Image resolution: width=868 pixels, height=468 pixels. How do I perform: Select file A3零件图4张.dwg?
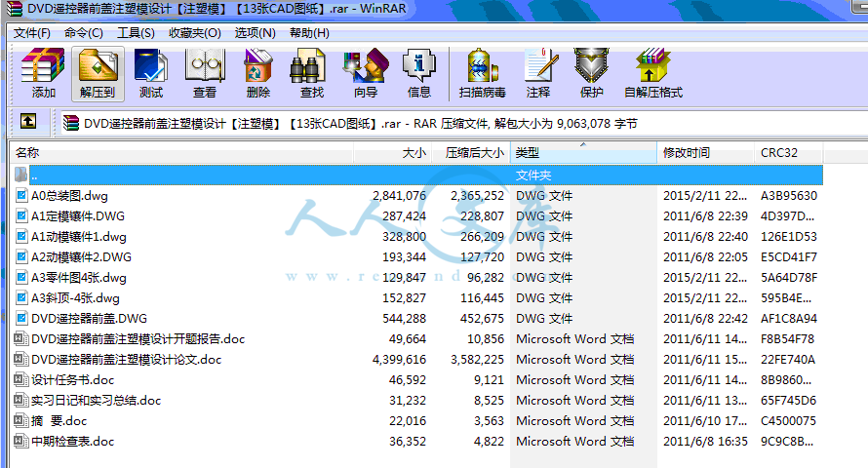tap(79, 278)
